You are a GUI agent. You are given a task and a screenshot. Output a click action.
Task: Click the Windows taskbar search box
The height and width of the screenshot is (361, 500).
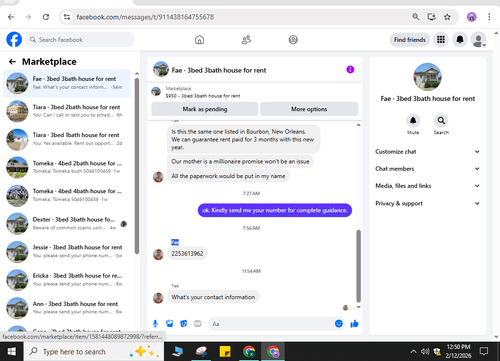pos(94,352)
